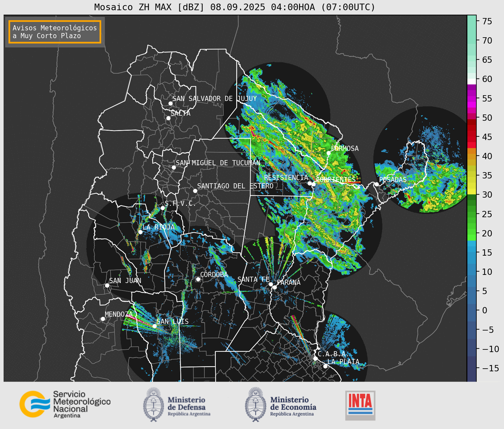Click the Córdoba city marker

coord(198,279)
